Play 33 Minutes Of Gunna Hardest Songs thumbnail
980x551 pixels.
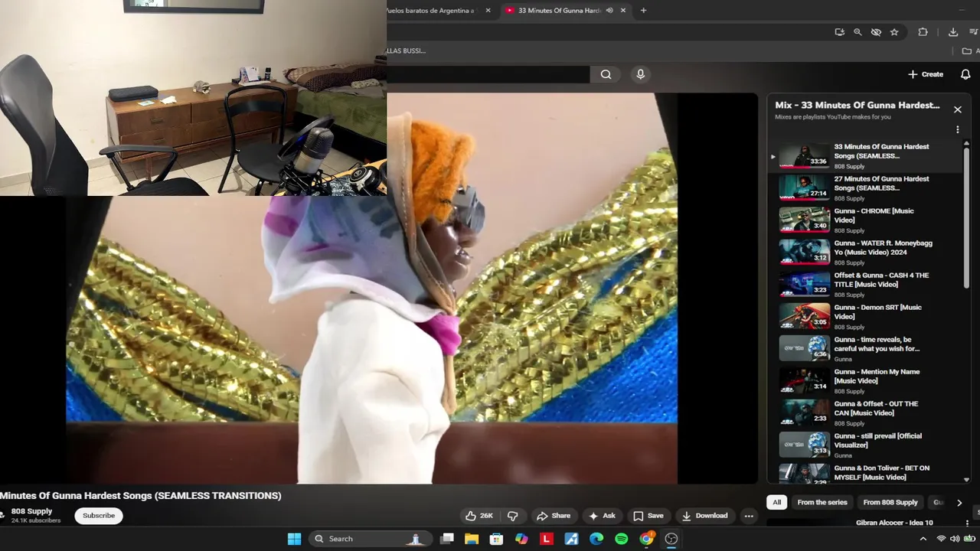804,155
